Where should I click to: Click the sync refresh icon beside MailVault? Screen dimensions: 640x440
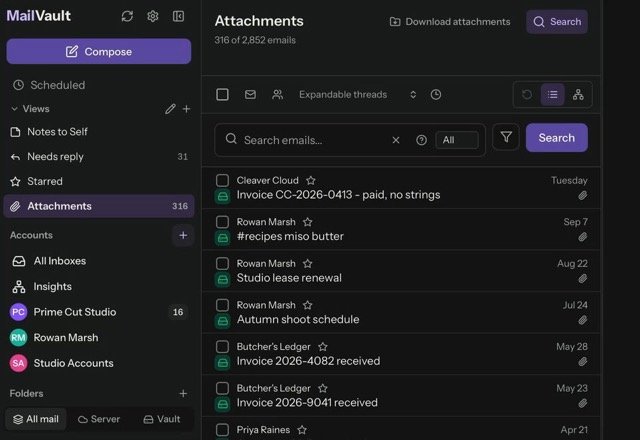click(x=127, y=16)
